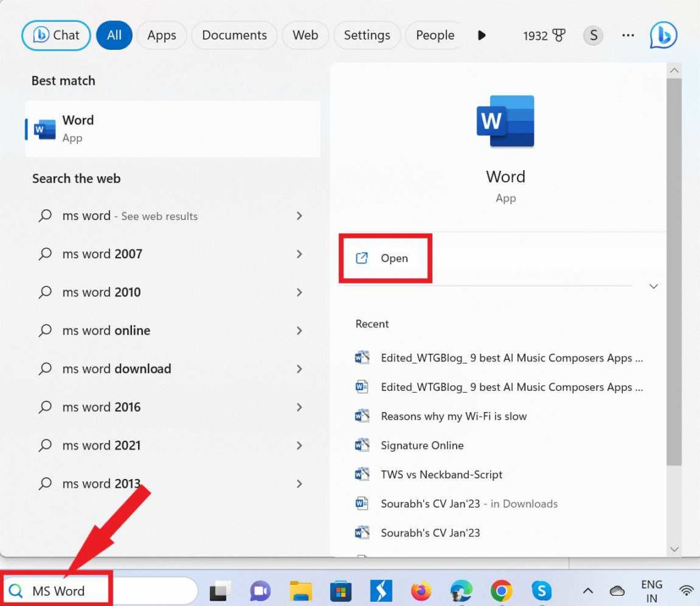Open Task View from the taskbar
700x606 pixels.
pyautogui.click(x=220, y=591)
